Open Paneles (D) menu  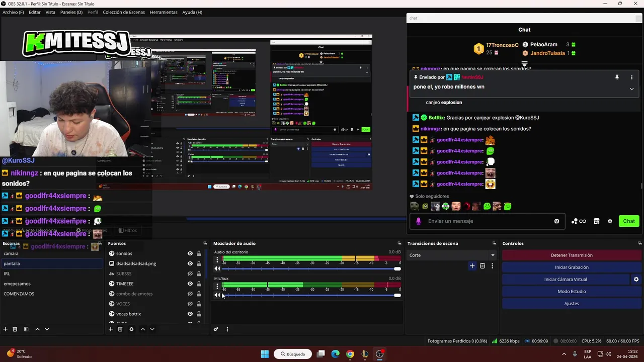[71, 12]
